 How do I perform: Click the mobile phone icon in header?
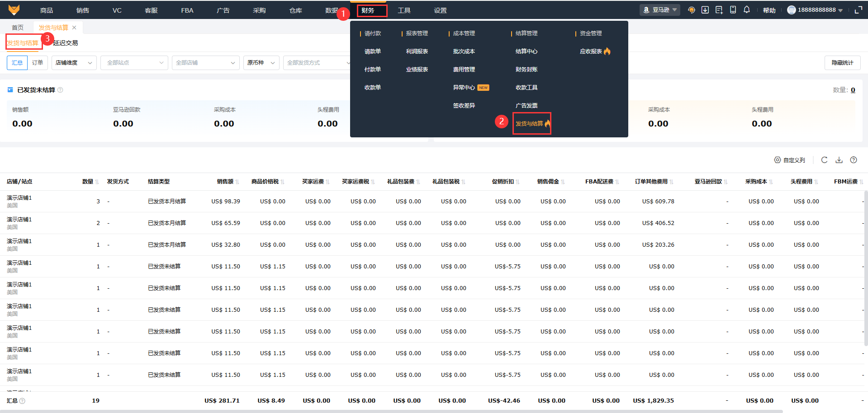[x=733, y=10]
